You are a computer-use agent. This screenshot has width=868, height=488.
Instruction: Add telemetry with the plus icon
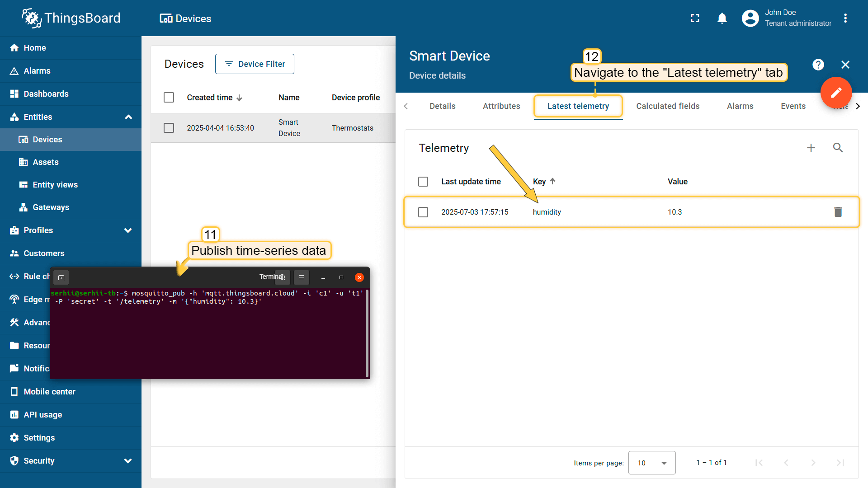pos(811,148)
